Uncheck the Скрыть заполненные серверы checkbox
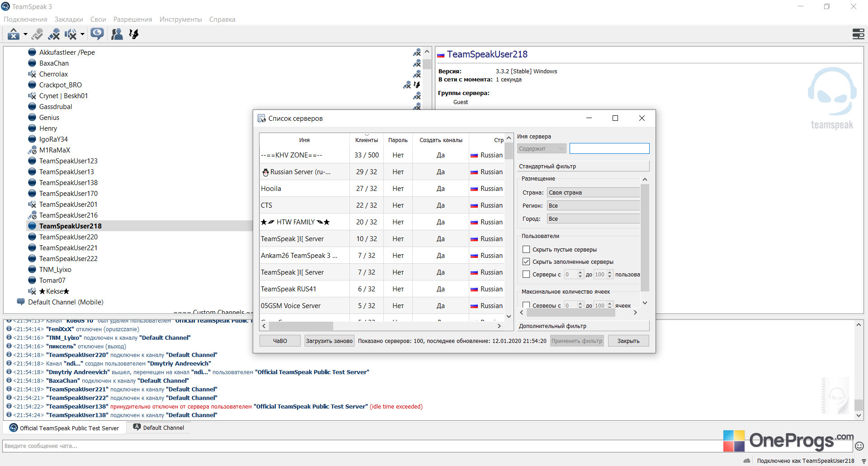This screenshot has width=868, height=466. tap(526, 262)
